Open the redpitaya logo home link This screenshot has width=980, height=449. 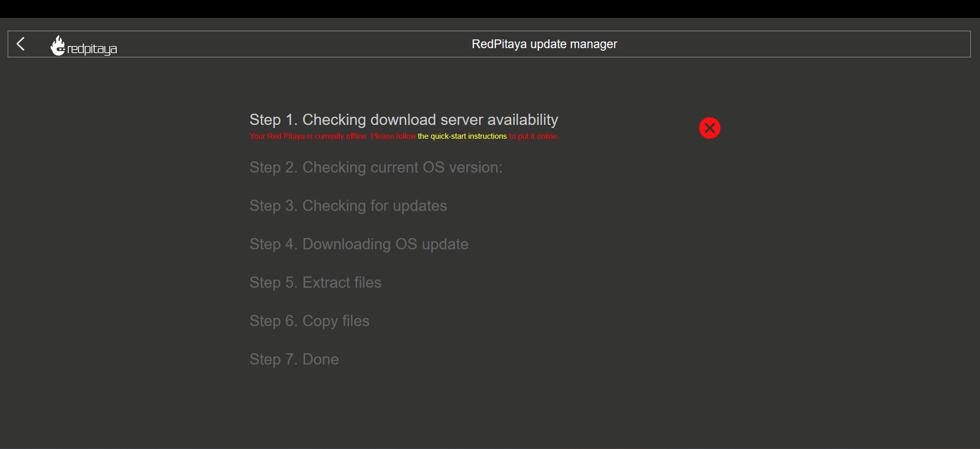[84, 46]
